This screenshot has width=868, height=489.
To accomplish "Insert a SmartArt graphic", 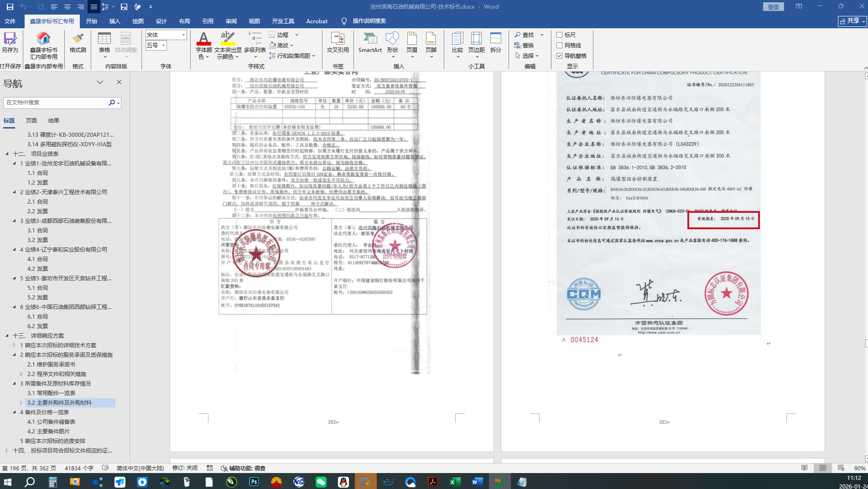I will (370, 43).
